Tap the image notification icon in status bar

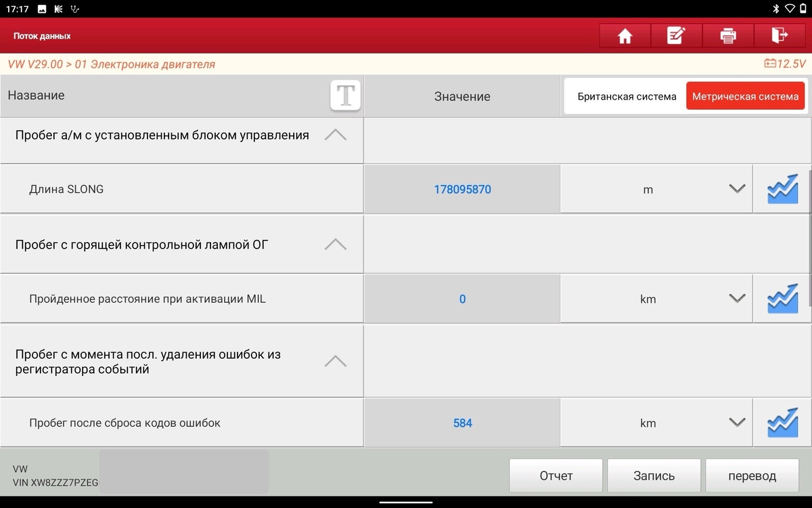pos(42,9)
